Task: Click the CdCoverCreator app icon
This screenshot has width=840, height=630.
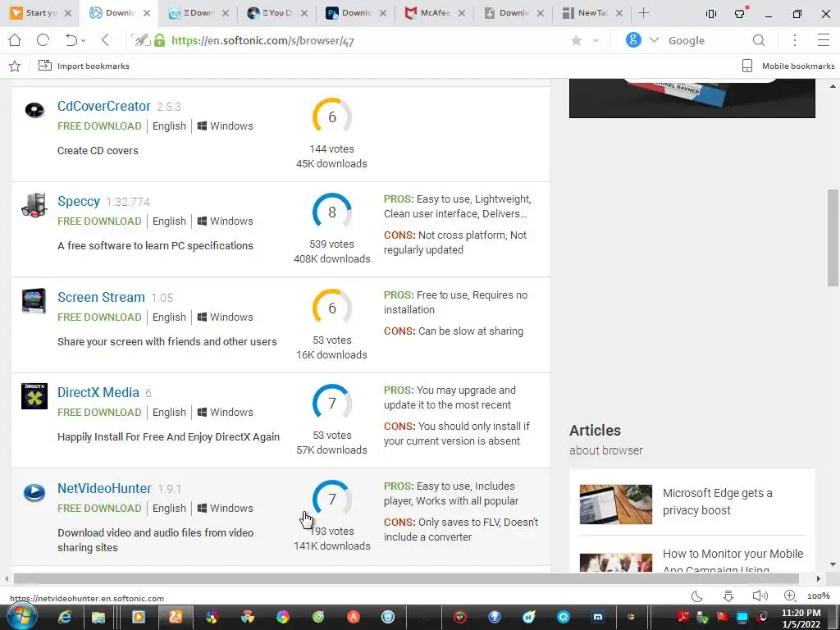Action: 34,110
